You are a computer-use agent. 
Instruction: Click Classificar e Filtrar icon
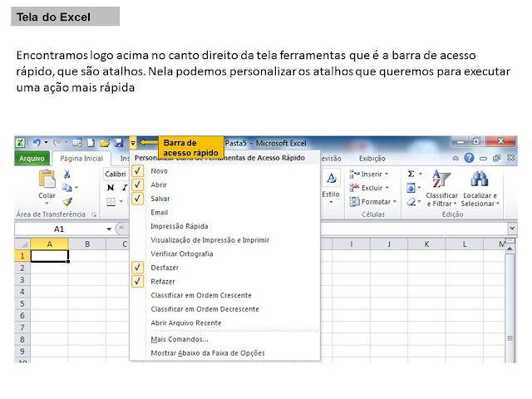[441, 179]
